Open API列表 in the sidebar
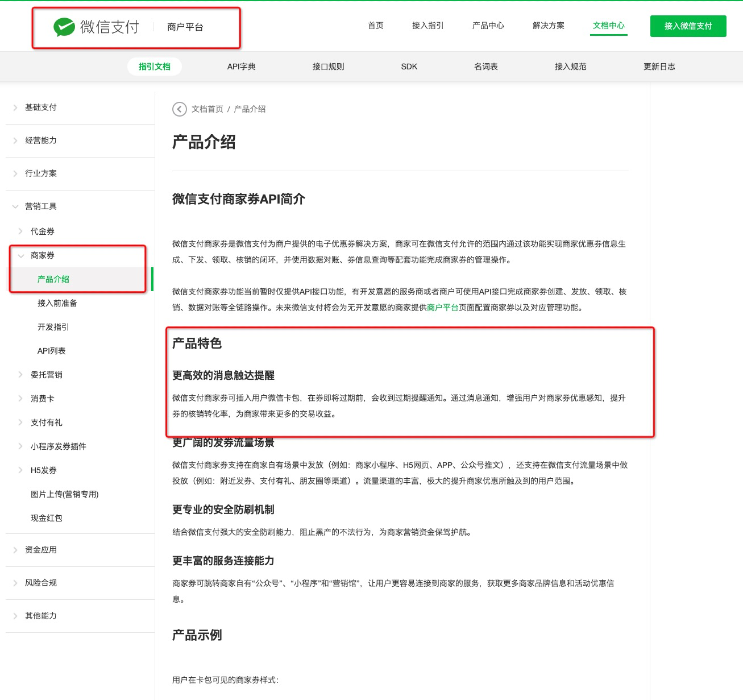Image resolution: width=743 pixels, height=700 pixels. coord(52,351)
